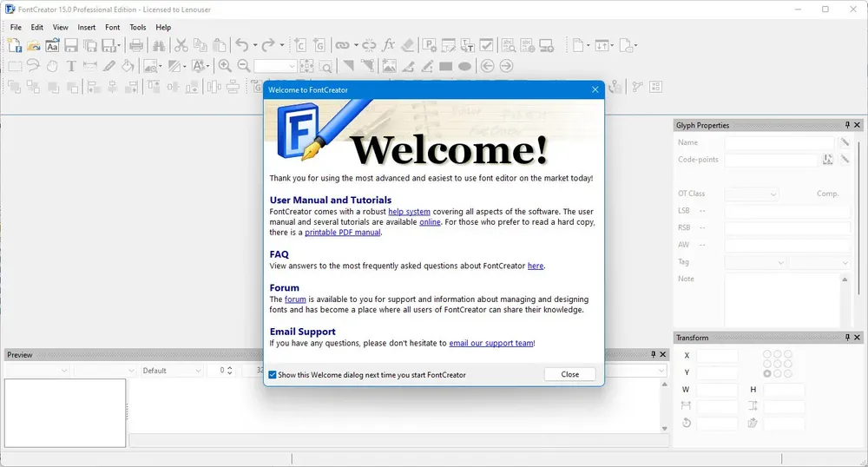Pin the Glyph Properties panel
This screenshot has width=868, height=467.
[847, 125]
